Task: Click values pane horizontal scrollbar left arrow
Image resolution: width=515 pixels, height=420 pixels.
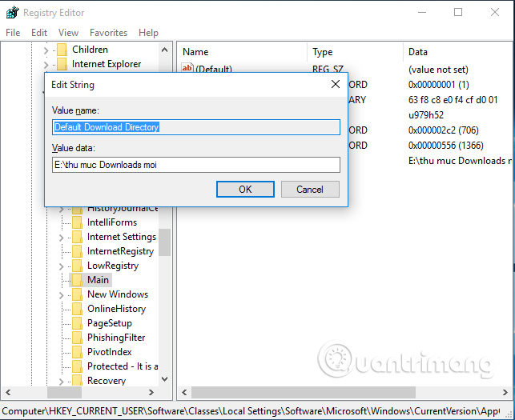Action: pos(184,393)
